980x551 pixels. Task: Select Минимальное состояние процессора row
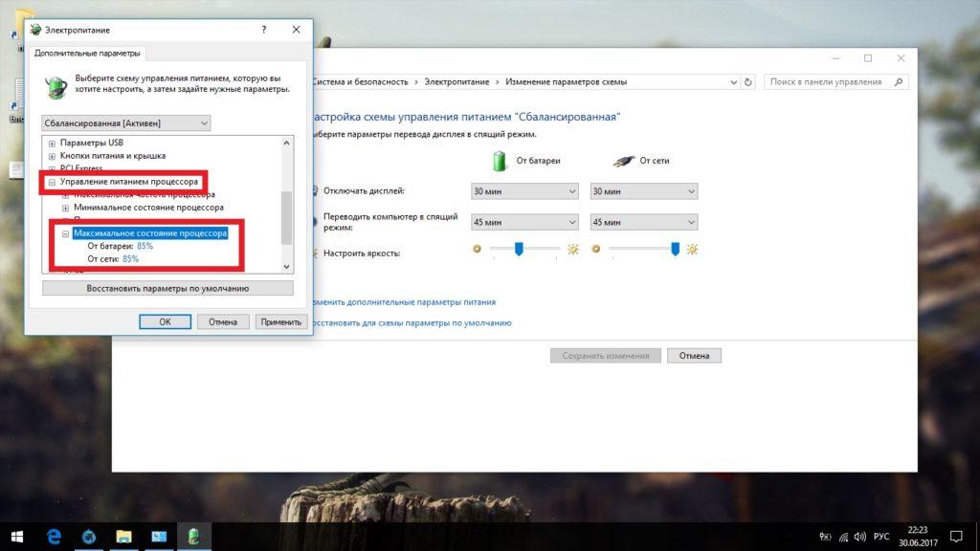148,208
